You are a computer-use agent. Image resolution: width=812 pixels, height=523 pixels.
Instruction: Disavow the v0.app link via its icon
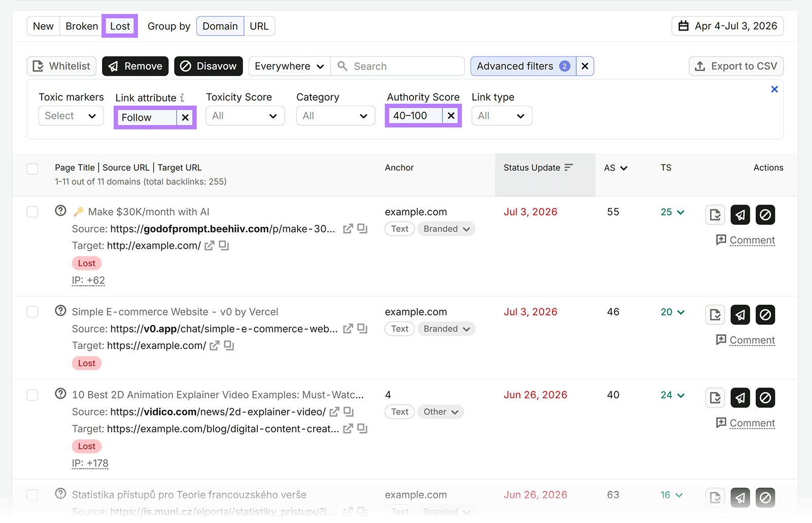(x=765, y=315)
